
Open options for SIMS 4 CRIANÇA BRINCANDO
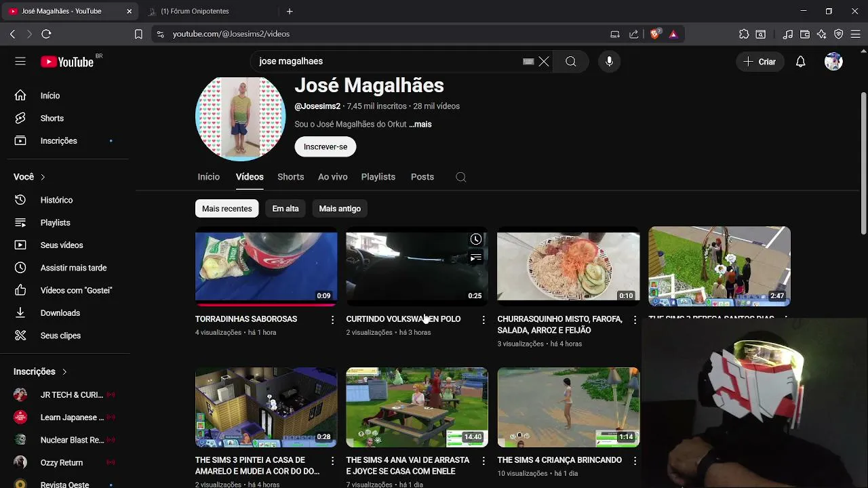[635, 461]
